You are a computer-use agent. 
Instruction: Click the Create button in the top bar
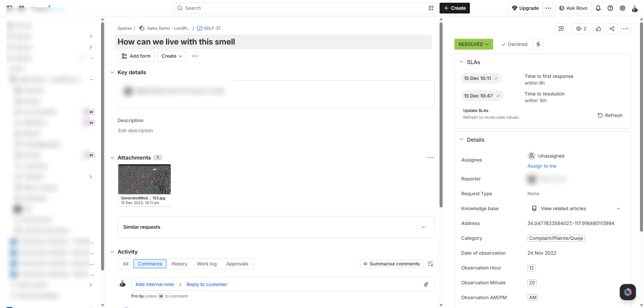tap(454, 8)
